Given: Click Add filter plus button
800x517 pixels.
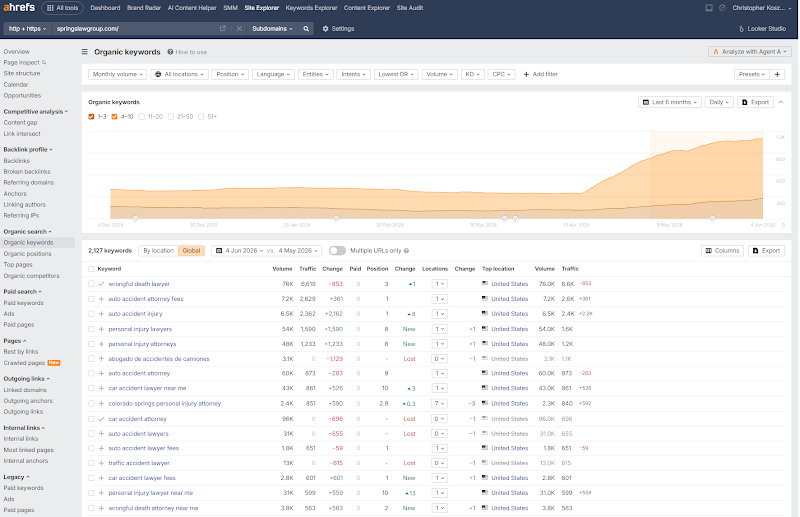Looking at the screenshot, I should pyautogui.click(x=540, y=75).
